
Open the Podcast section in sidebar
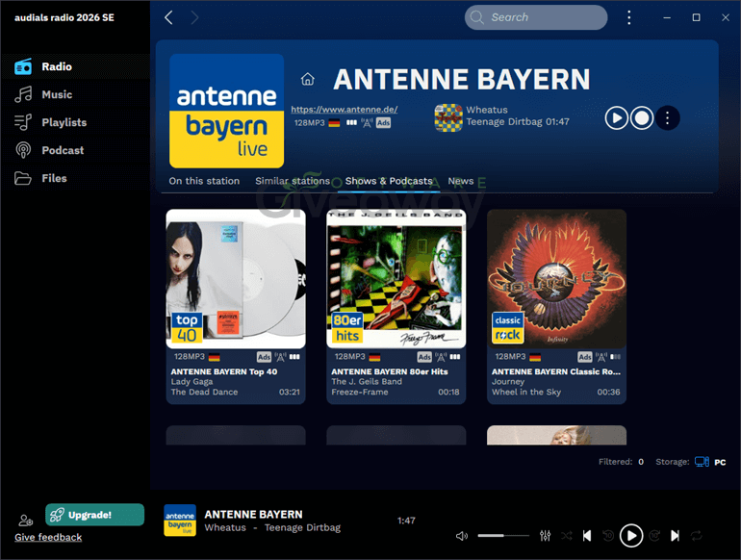tap(49, 150)
